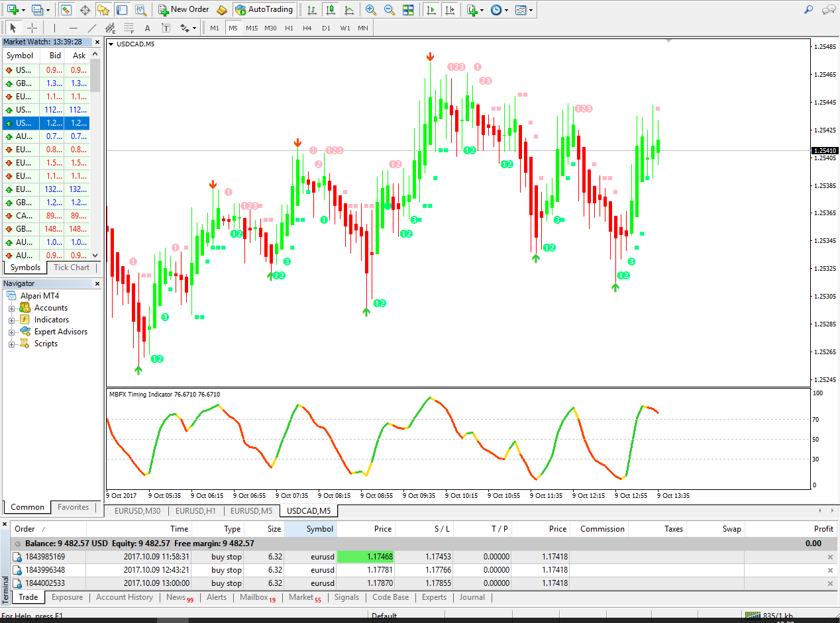
Task: Toggle the Terminal panel toolbar icon
Action: [x=122, y=10]
